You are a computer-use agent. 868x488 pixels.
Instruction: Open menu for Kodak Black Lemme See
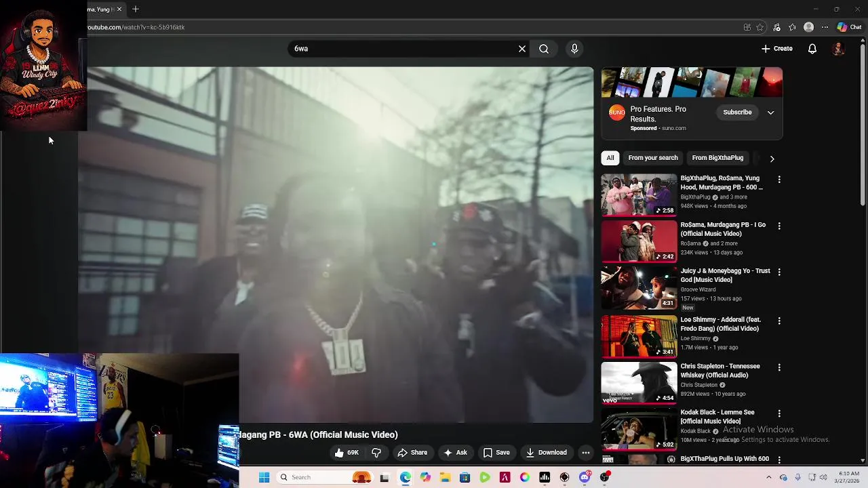coord(779,413)
